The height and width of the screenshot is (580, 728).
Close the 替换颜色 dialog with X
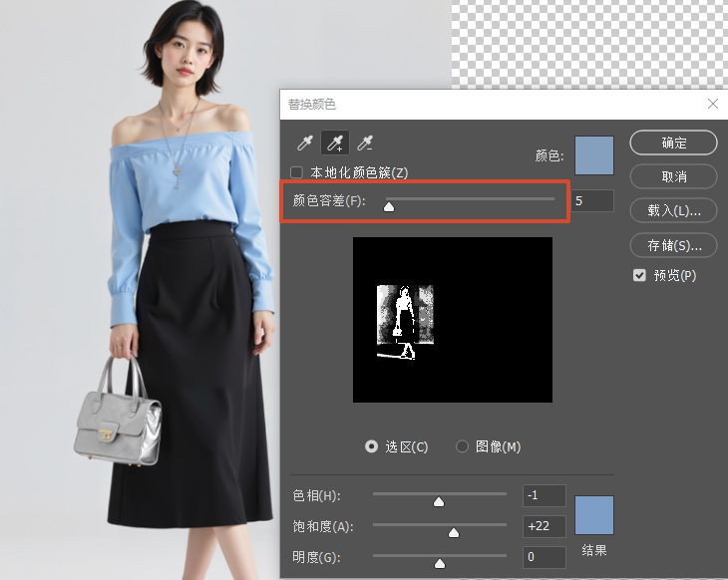coord(712,104)
